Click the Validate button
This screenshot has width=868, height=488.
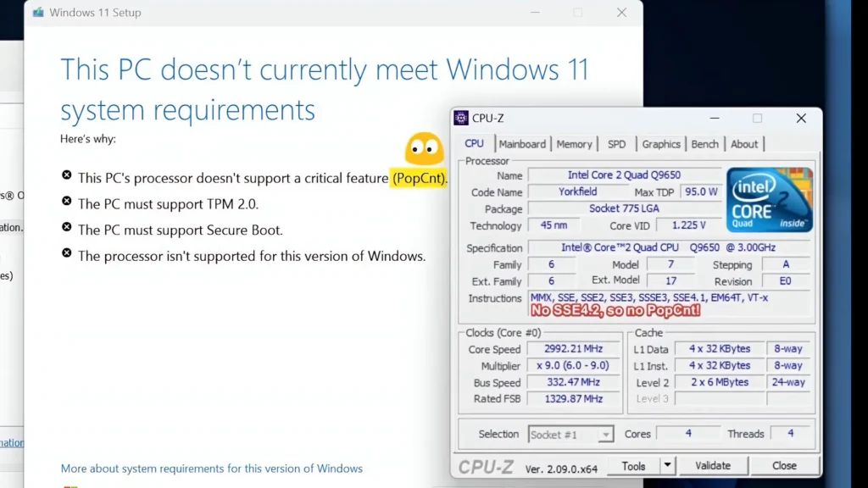pyautogui.click(x=713, y=466)
